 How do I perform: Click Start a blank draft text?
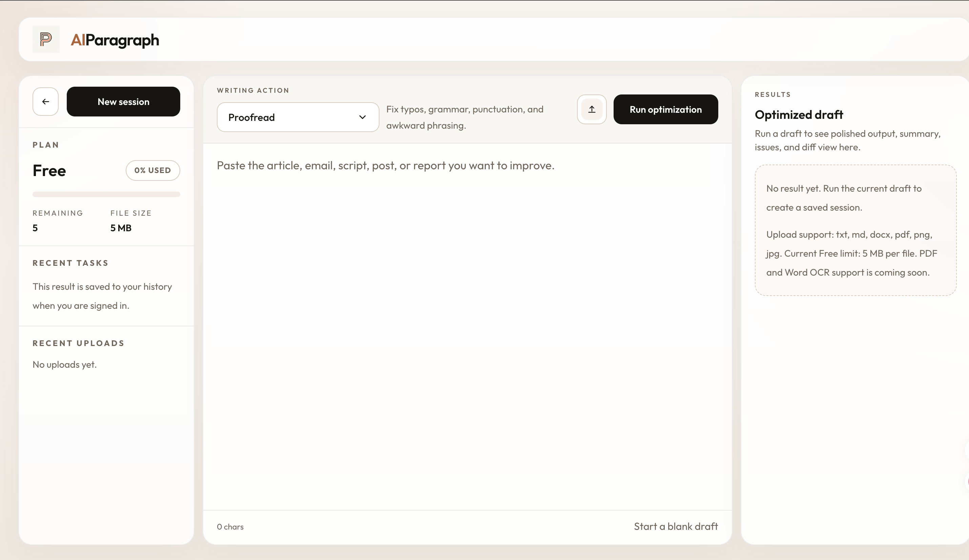675,526
